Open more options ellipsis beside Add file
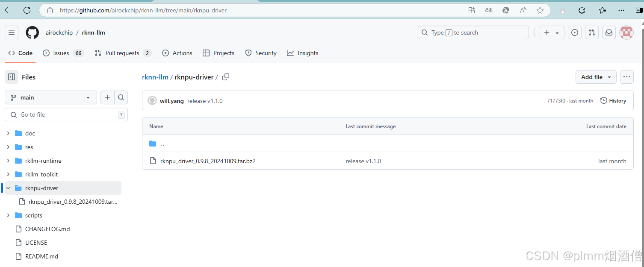The width and height of the screenshot is (644, 267). pyautogui.click(x=627, y=77)
